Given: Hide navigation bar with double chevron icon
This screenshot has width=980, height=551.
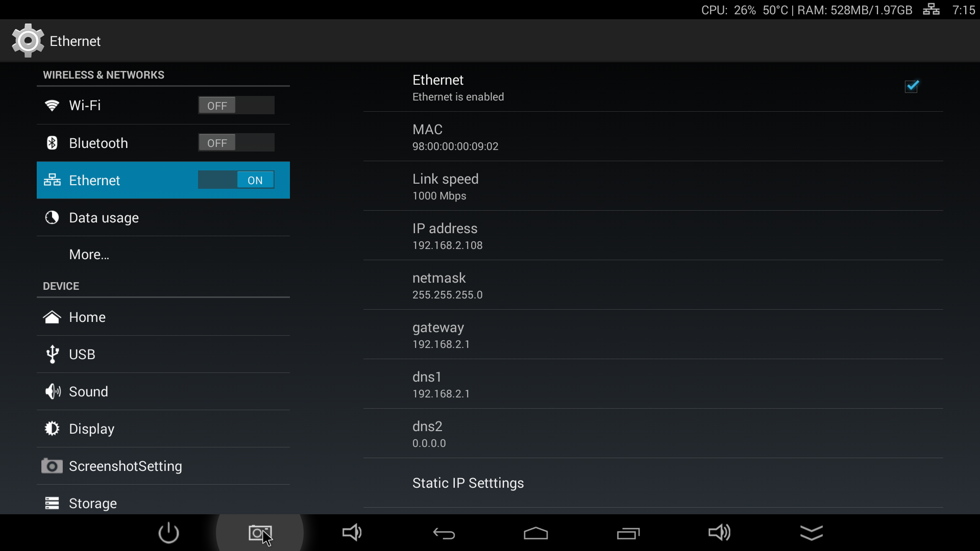Looking at the screenshot, I should click(x=812, y=533).
